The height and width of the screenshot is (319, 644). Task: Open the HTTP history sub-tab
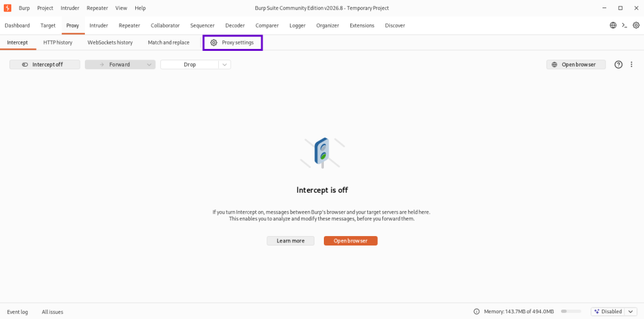point(58,42)
